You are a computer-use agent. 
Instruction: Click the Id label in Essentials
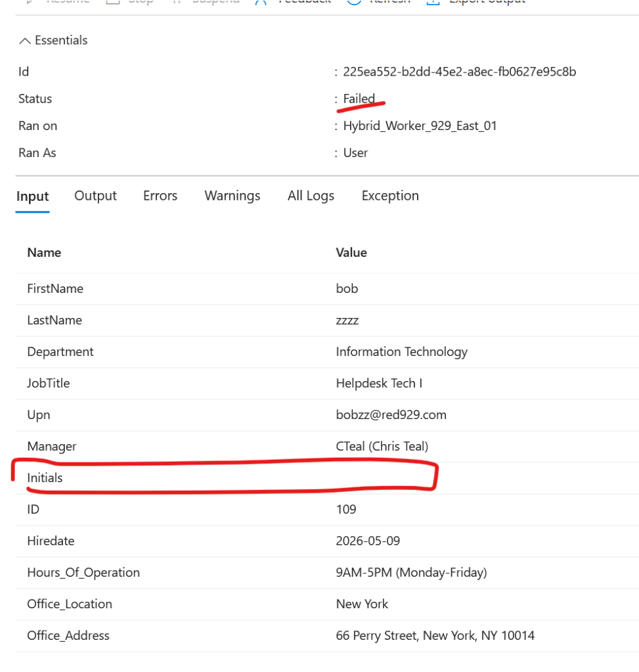point(24,72)
